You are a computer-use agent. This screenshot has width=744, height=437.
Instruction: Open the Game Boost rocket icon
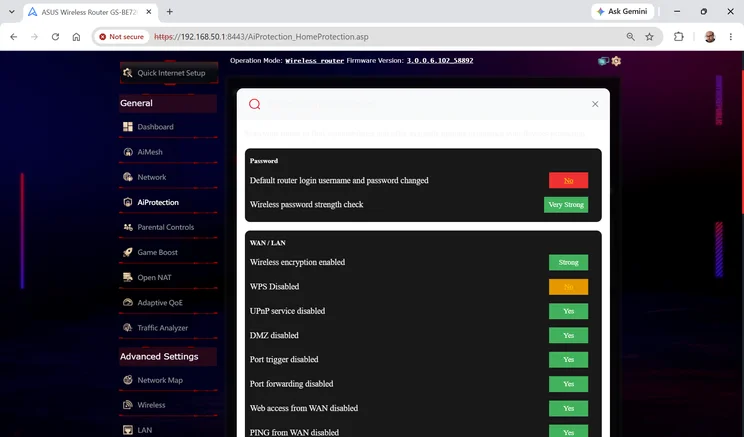pos(128,252)
